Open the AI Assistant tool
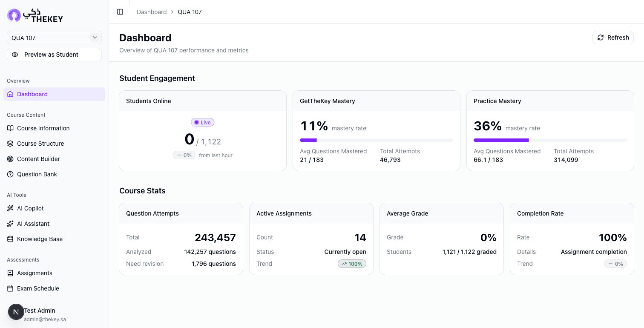 click(34, 224)
